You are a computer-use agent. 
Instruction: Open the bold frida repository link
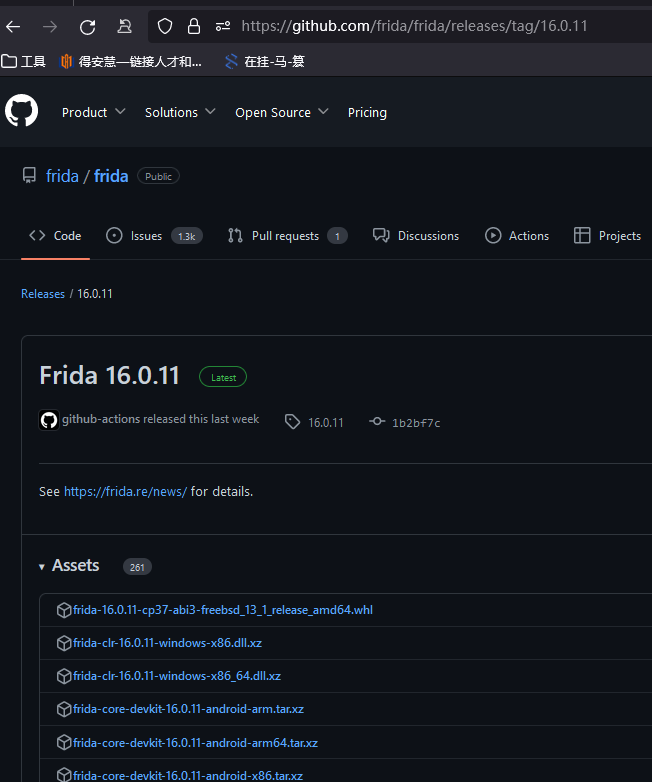point(111,176)
